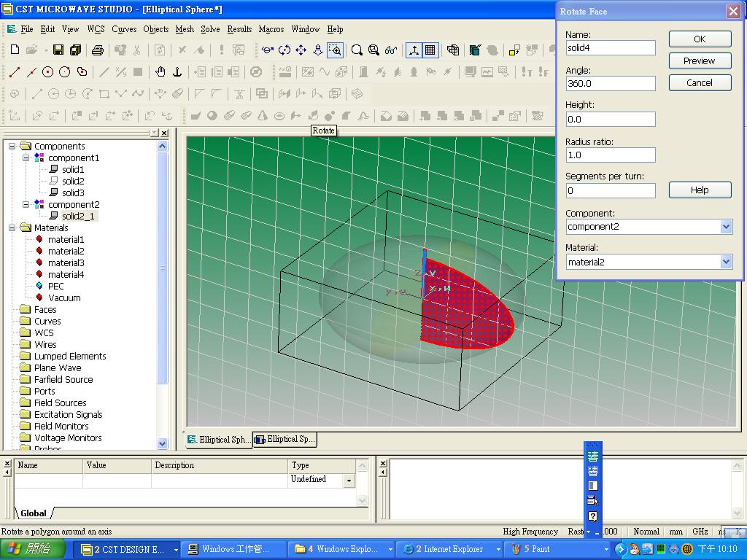Toggle the working plane grid
The height and width of the screenshot is (560, 747).
pyautogui.click(x=430, y=50)
